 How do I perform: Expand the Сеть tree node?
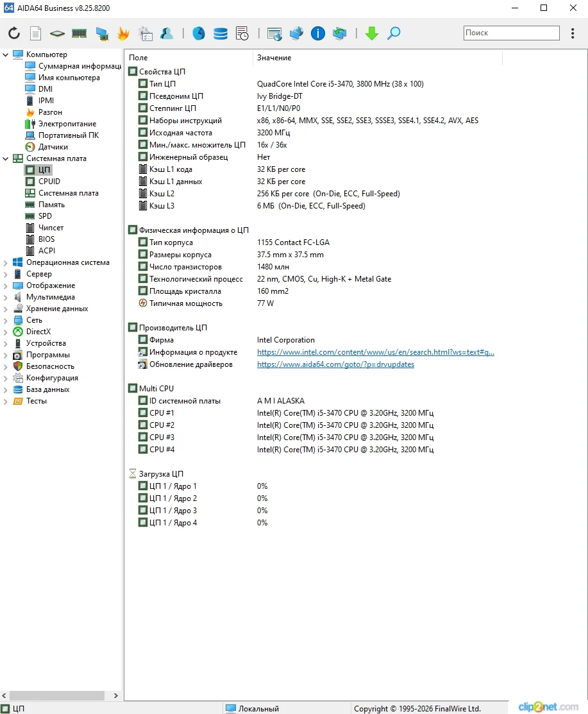click(6, 321)
